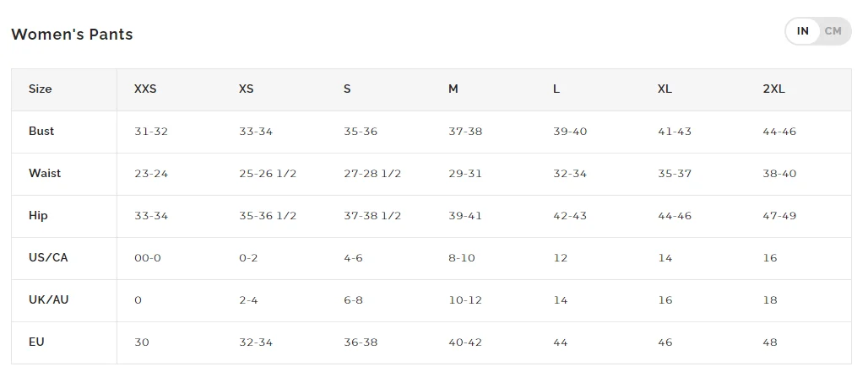Click the 00-0 US/CA size cell

(148, 258)
